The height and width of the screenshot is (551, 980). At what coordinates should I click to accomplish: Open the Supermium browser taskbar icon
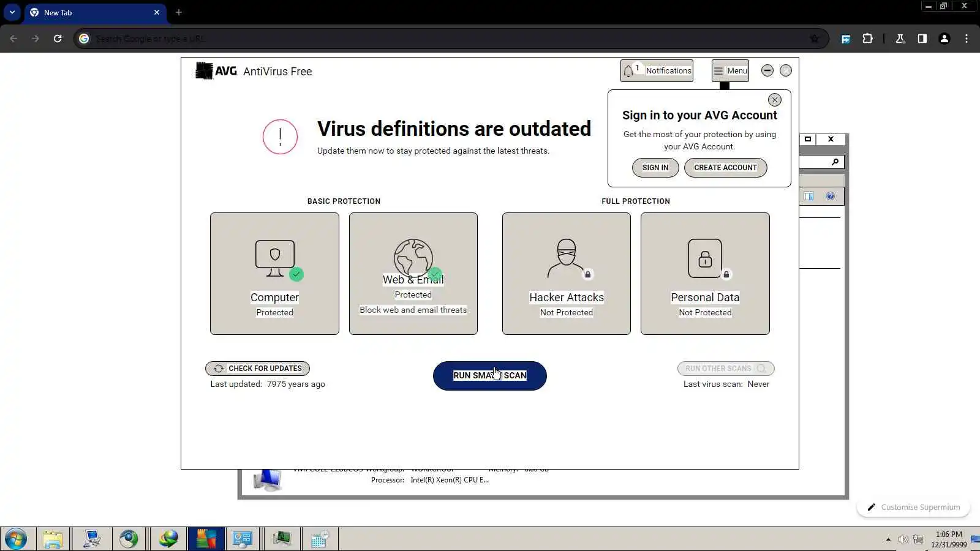pyautogui.click(x=129, y=539)
